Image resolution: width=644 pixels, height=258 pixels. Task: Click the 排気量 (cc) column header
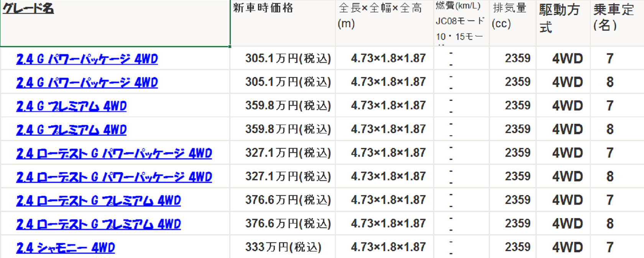click(513, 23)
